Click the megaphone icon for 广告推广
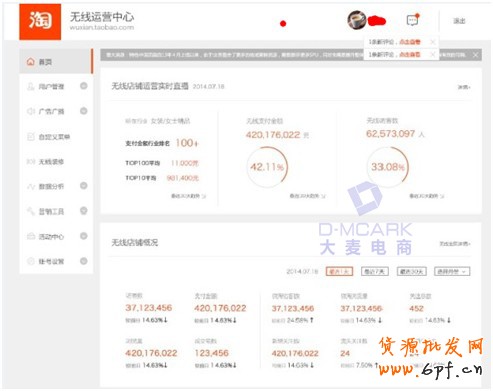This screenshot has height=391, width=493. pos(31,111)
